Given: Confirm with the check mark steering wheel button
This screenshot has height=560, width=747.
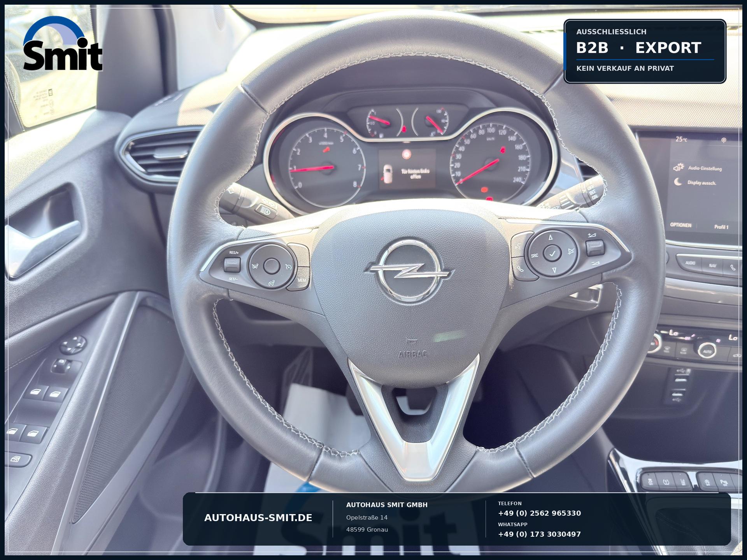Looking at the screenshot, I should (552, 254).
